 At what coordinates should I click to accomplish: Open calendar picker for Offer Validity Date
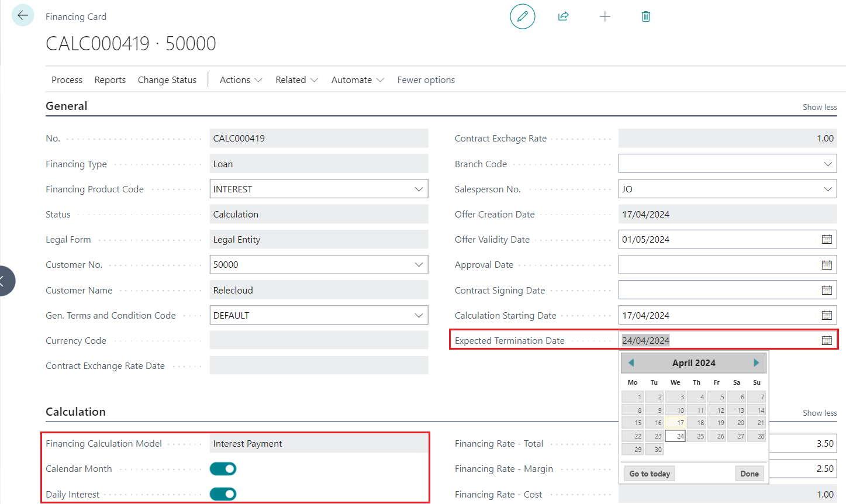827,240
